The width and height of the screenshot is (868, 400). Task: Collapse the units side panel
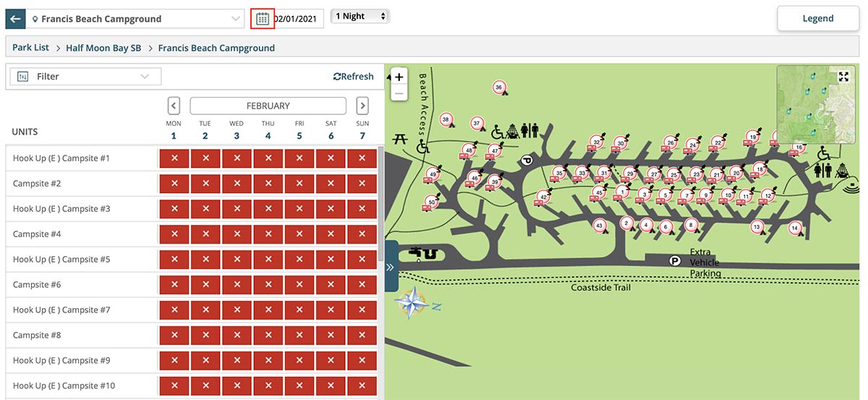[x=391, y=266]
